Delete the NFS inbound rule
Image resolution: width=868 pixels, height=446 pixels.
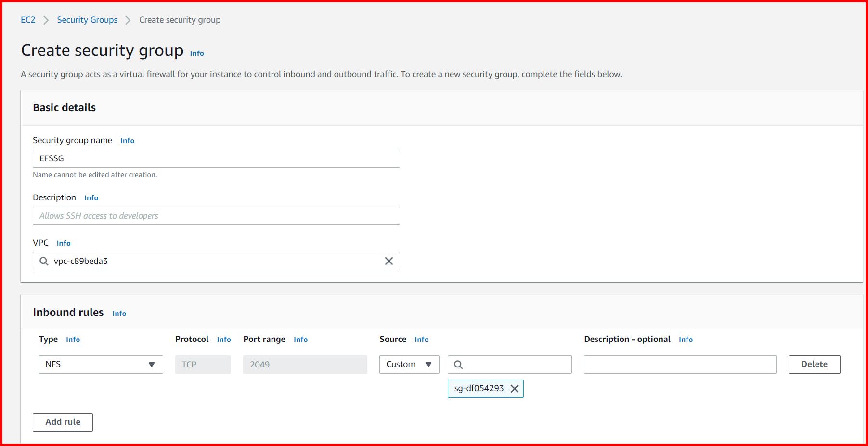click(x=814, y=365)
